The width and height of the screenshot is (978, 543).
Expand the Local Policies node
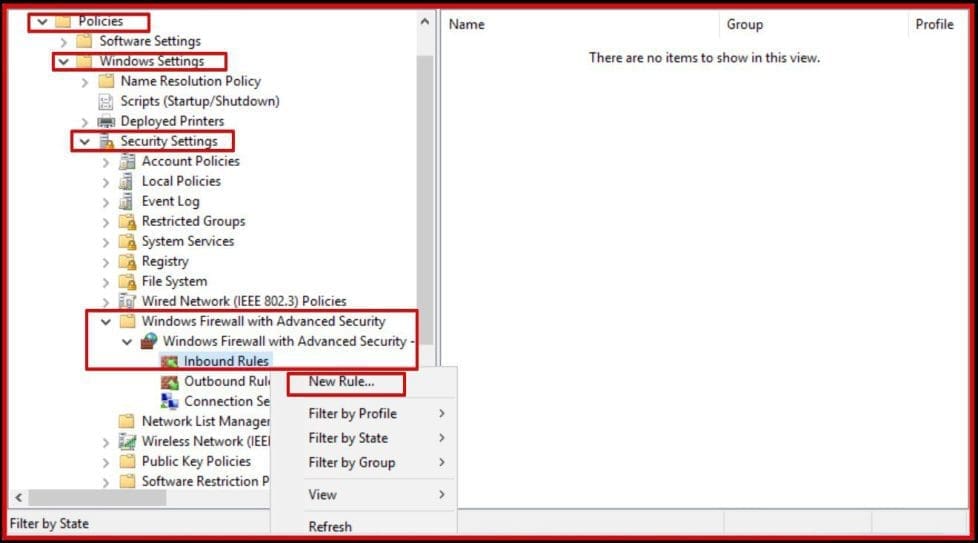(x=106, y=181)
